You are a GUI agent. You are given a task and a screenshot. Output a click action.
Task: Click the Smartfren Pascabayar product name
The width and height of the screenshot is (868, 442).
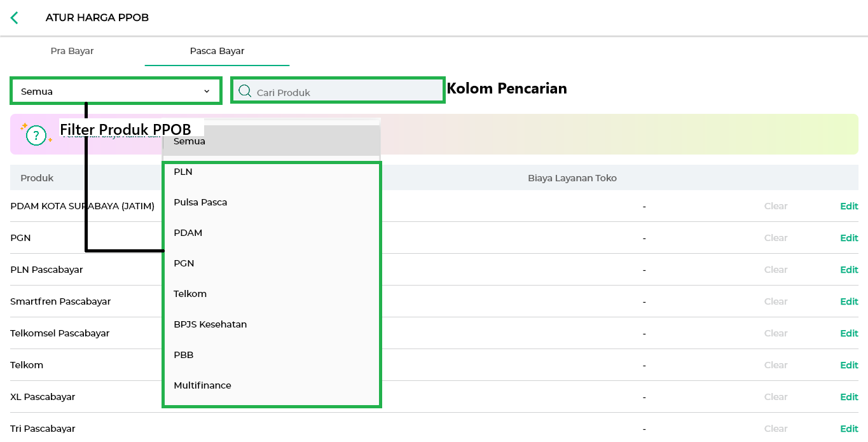pyautogui.click(x=60, y=301)
